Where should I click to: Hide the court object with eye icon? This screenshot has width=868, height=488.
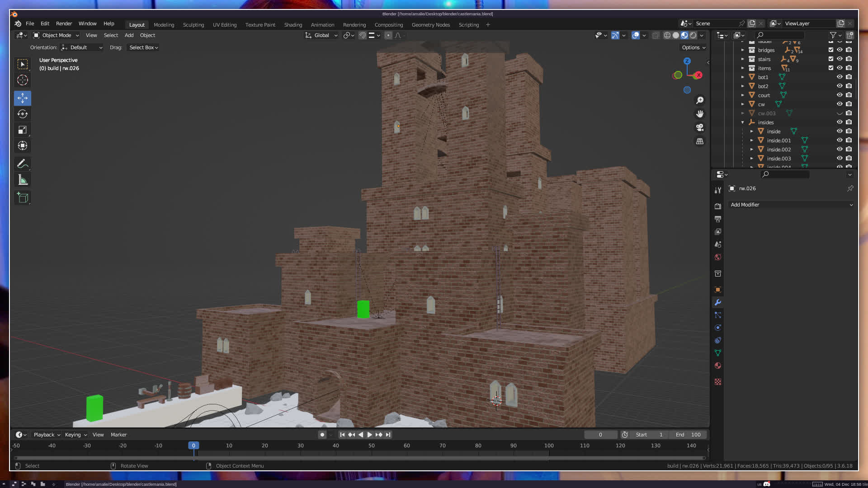point(840,95)
